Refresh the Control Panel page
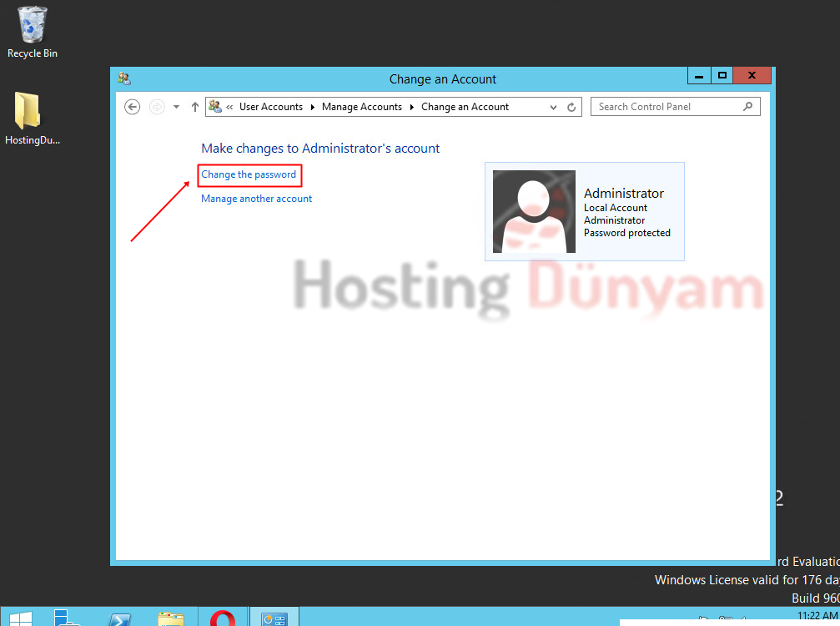The height and width of the screenshot is (626, 840). coord(571,107)
